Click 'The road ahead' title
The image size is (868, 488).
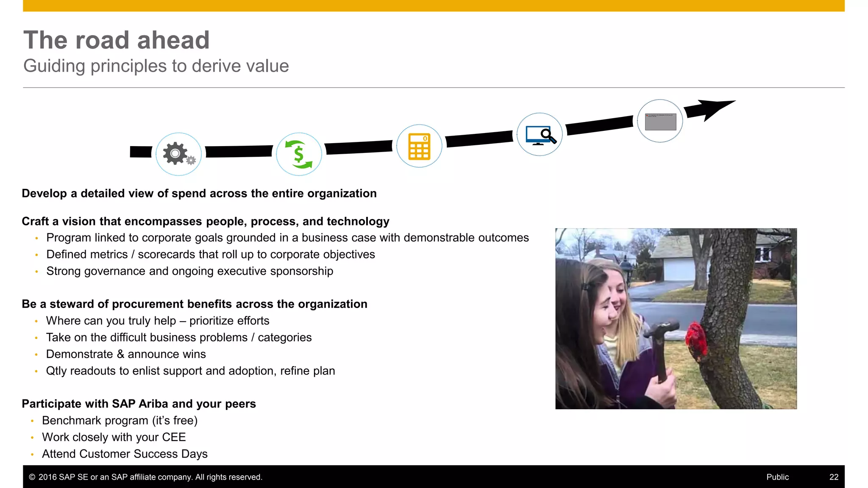[x=117, y=40]
